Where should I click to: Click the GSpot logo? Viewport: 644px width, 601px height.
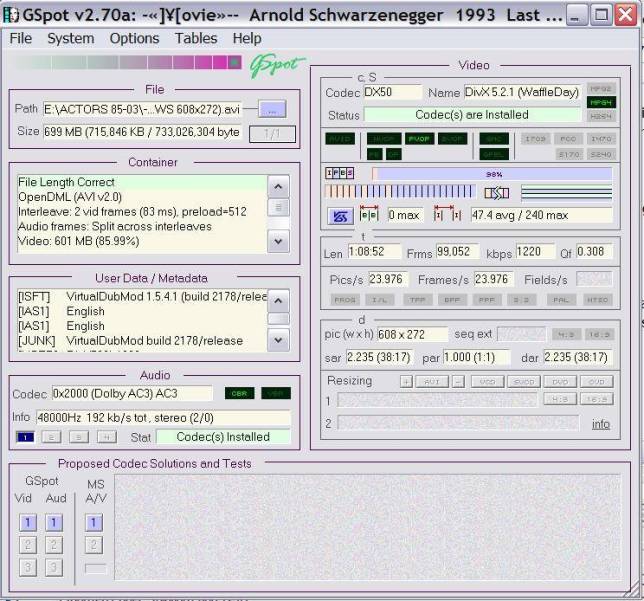tap(277, 66)
